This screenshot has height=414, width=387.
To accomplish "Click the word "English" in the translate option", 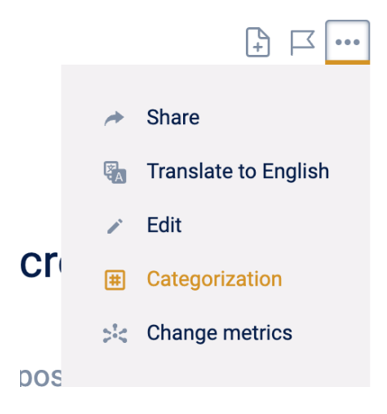I will coord(296,171).
